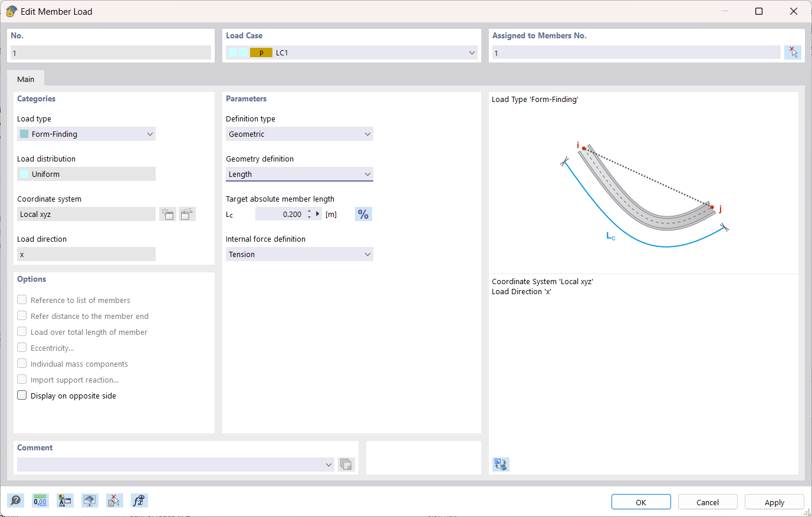Viewport: 812px width, 517px height.
Task: Open the Load Case dropdown
Action: 471,52
